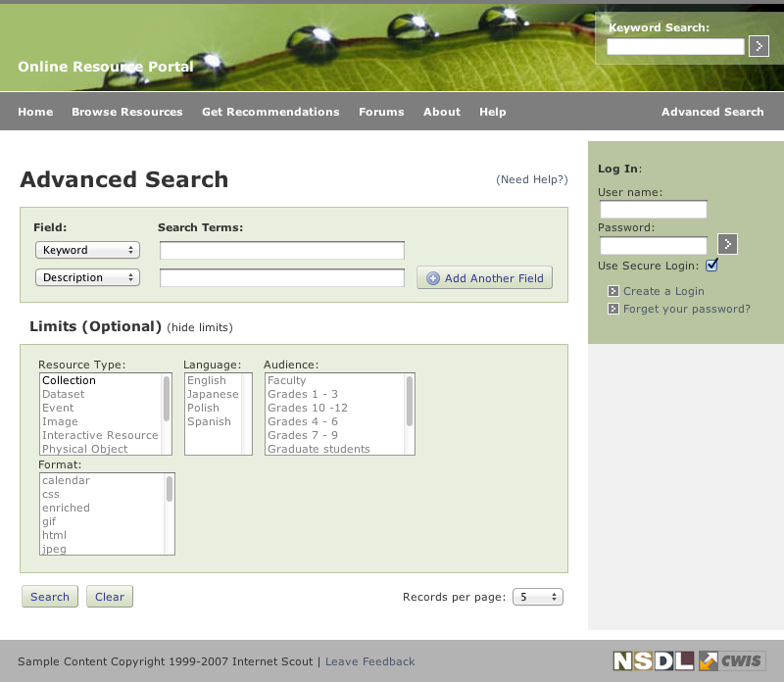Click the hide limits link

click(200, 327)
